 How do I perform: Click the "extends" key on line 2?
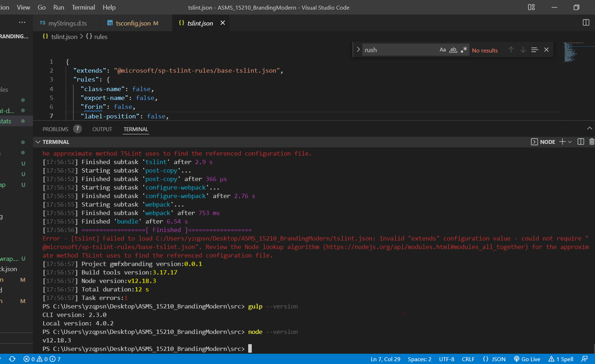pos(90,71)
